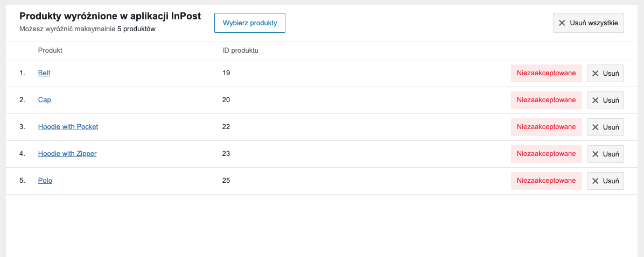The width and height of the screenshot is (644, 257).
Task: Click the X icon in Usuń wszystkie
Action: tap(562, 23)
